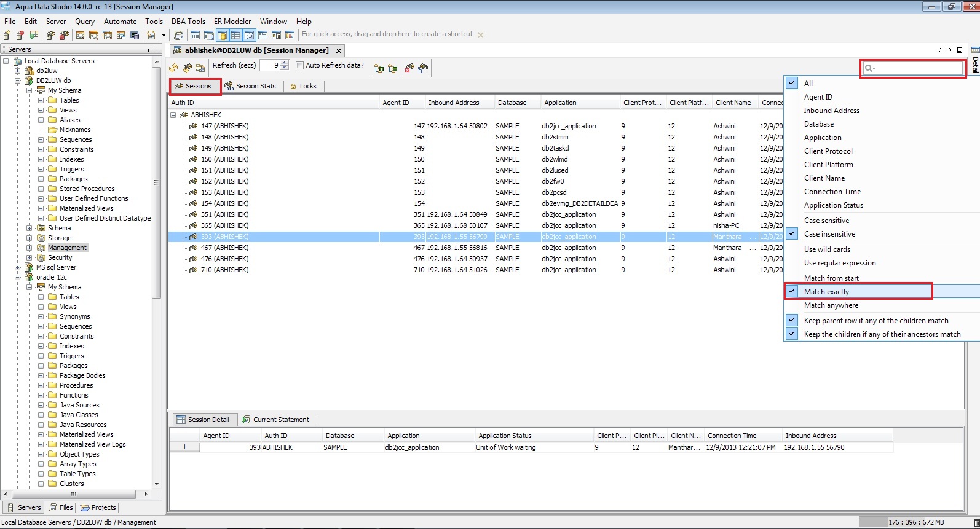
Task: Expand the Stored Procedures folder
Action: [41, 189]
